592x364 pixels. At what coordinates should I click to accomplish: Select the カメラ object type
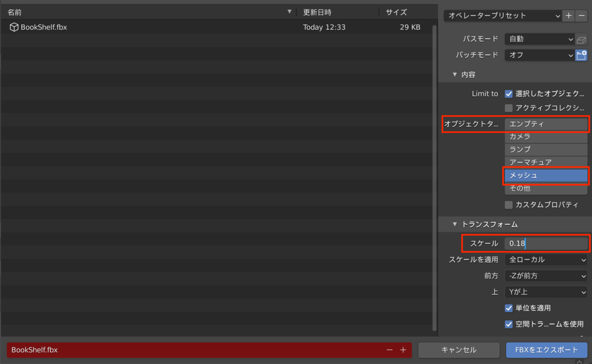546,137
